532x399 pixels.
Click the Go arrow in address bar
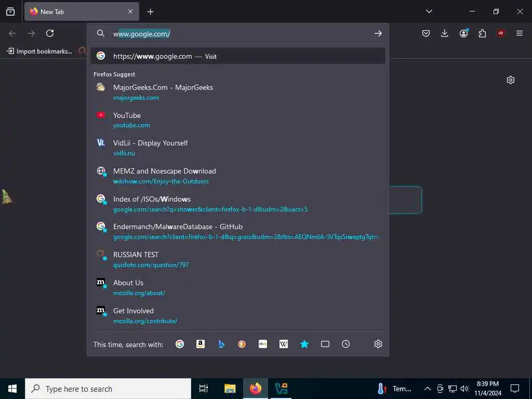378,33
